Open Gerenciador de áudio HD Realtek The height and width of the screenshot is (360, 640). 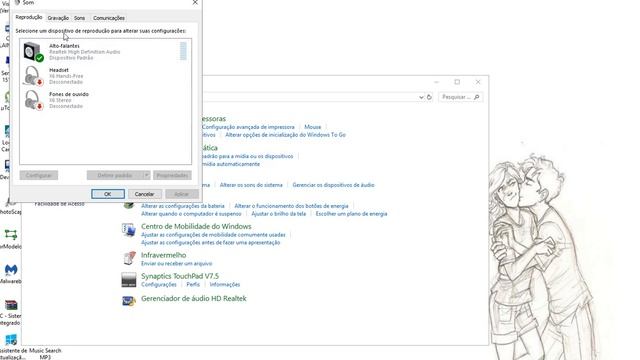(194, 299)
